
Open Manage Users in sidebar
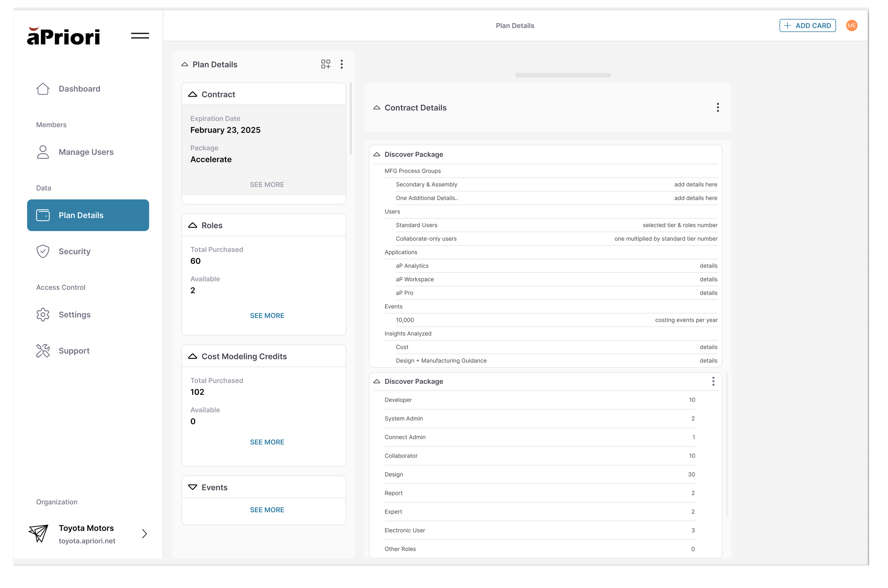pos(86,152)
